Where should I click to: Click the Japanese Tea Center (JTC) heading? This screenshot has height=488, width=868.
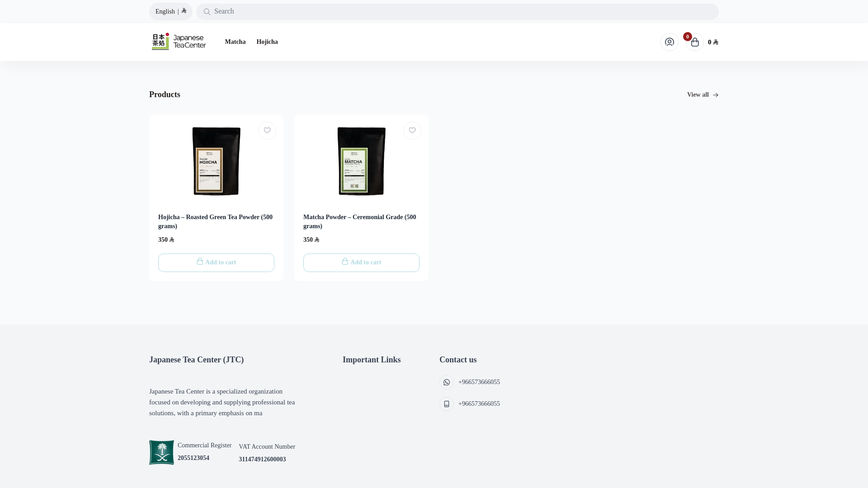click(196, 360)
